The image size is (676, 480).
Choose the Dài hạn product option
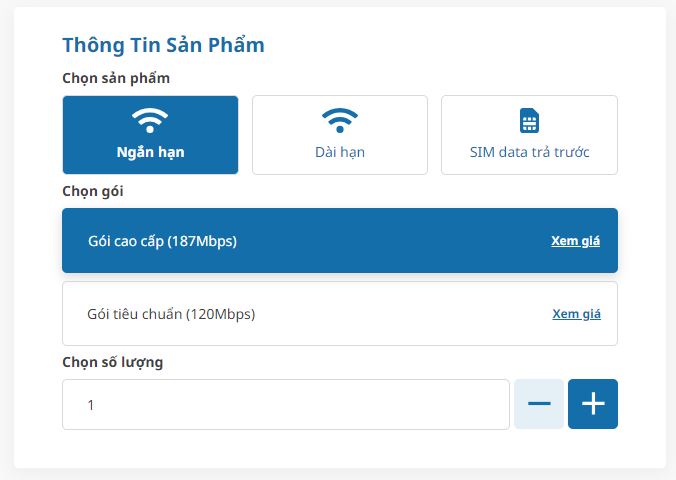coord(340,135)
